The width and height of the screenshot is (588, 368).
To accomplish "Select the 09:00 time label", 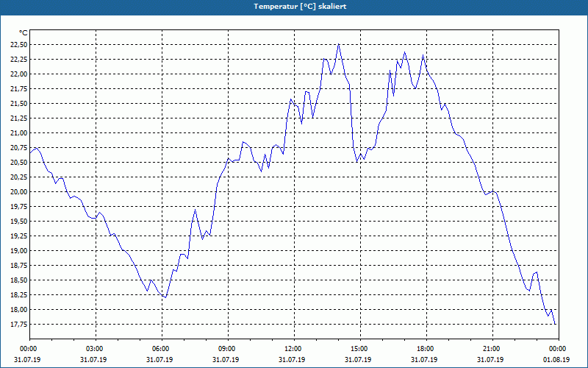I will (x=226, y=349).
